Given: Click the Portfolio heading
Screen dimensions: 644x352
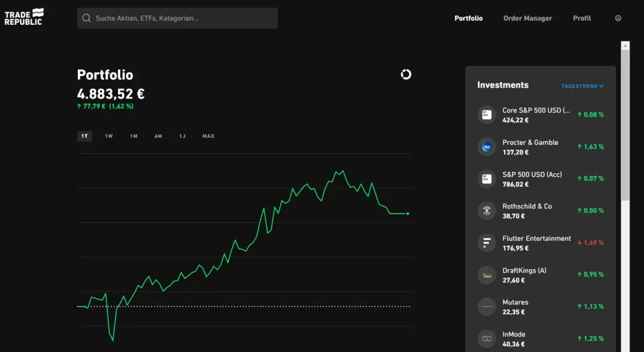Looking at the screenshot, I should 105,75.
